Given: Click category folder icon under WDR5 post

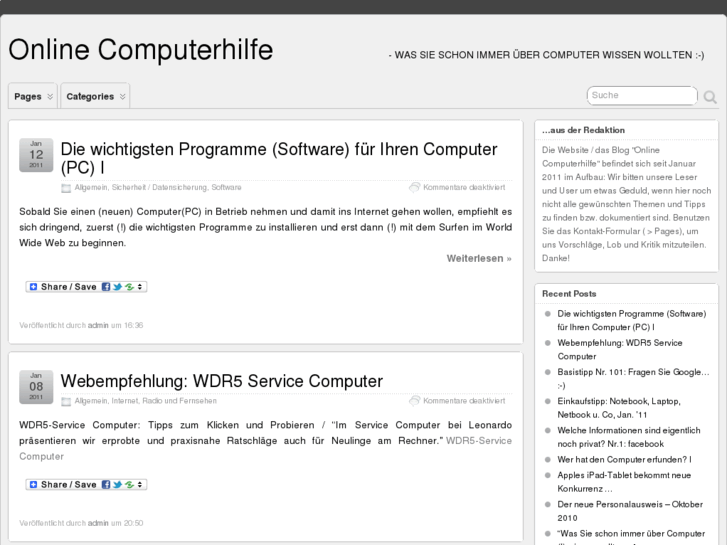Looking at the screenshot, I should point(66,401).
